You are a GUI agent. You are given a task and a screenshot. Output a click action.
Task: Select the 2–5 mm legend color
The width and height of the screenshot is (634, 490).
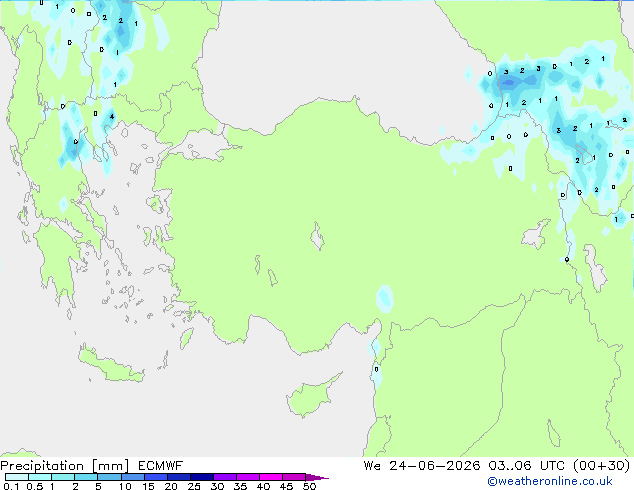click(x=86, y=477)
